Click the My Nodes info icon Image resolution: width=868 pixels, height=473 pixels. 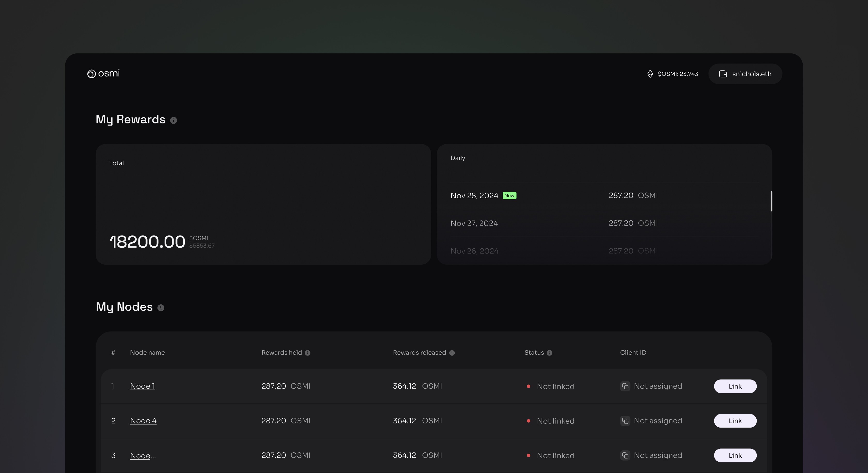[161, 307]
